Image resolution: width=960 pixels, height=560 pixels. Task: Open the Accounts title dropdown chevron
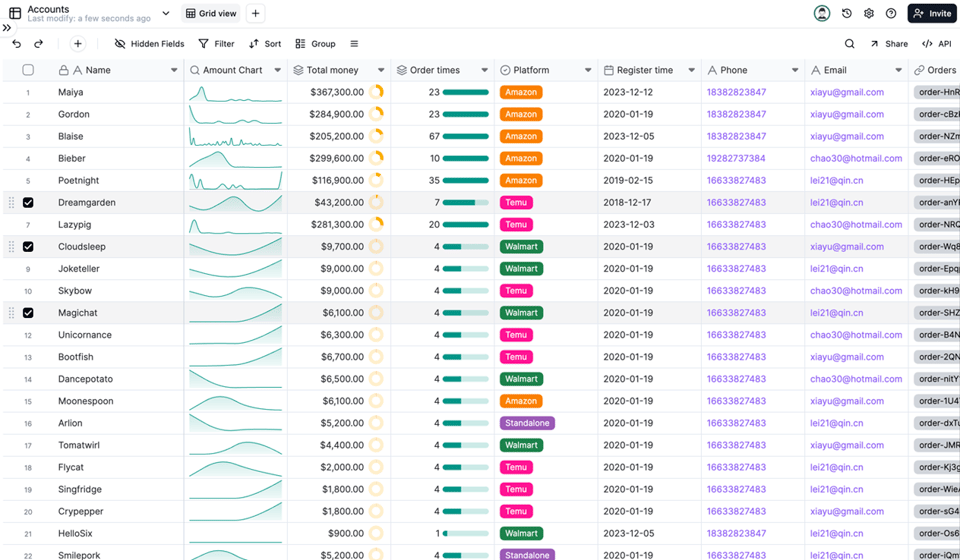(166, 13)
